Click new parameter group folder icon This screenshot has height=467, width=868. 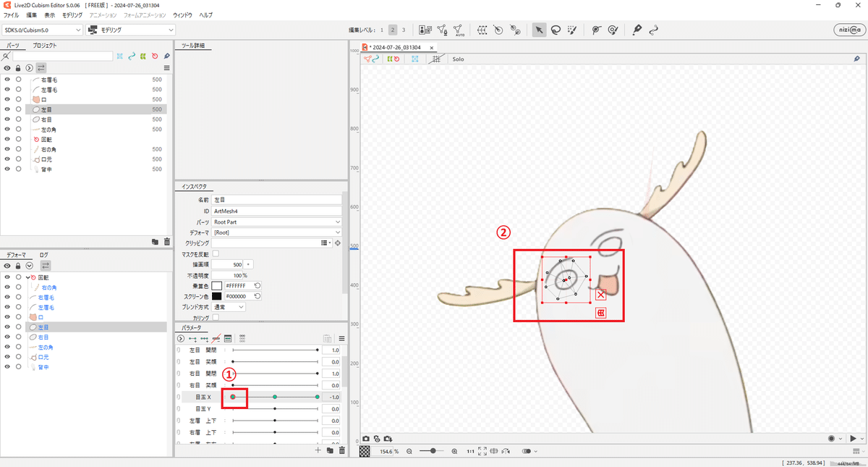point(330,450)
